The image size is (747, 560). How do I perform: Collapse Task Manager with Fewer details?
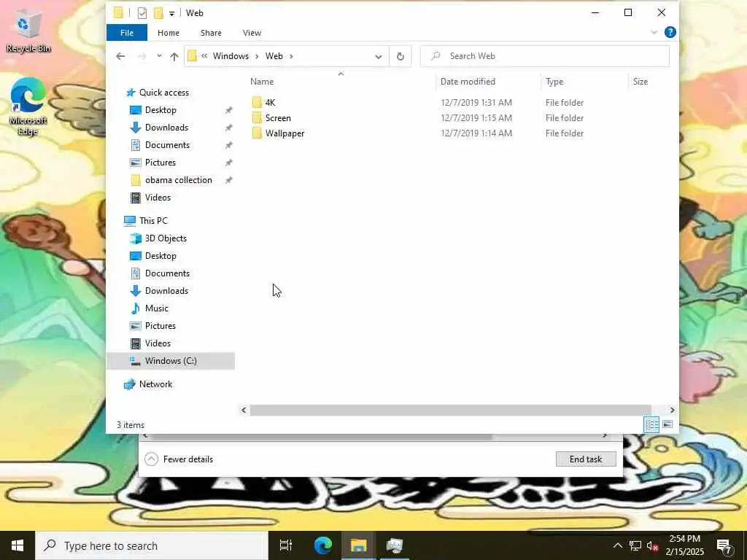tap(179, 459)
